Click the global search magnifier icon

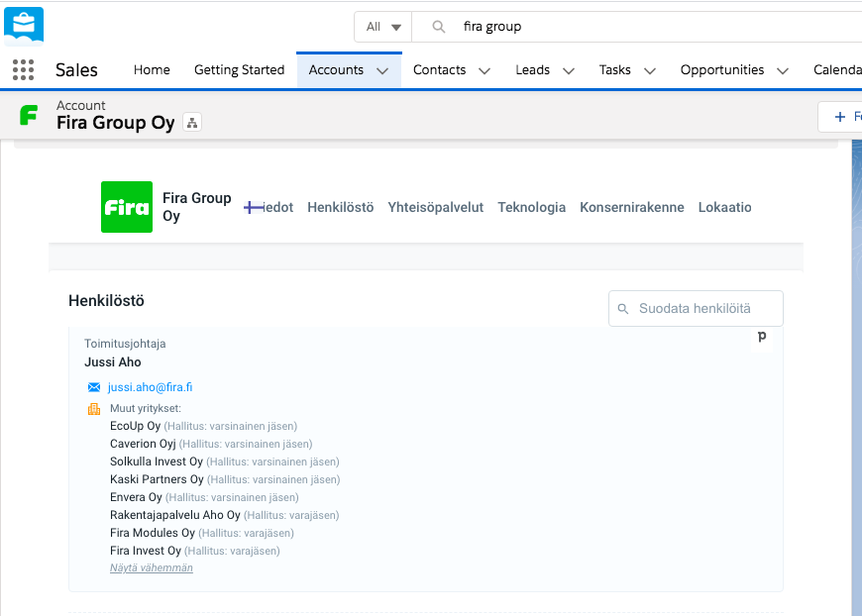(x=438, y=27)
